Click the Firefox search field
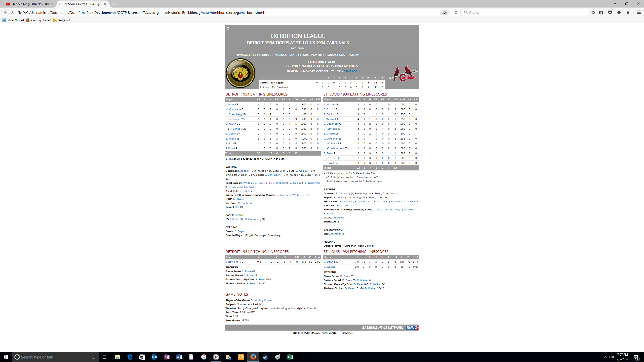The width and height of the screenshot is (644, 362). [x=526, y=12]
